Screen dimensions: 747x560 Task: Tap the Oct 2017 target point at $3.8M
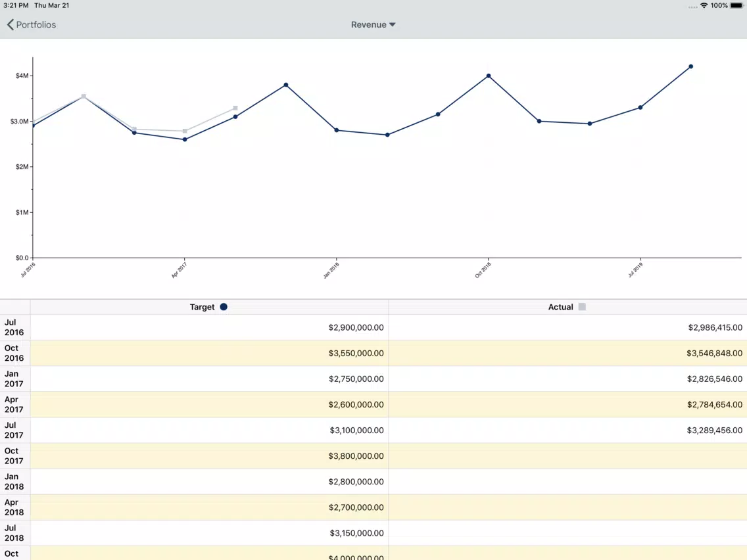286,85
